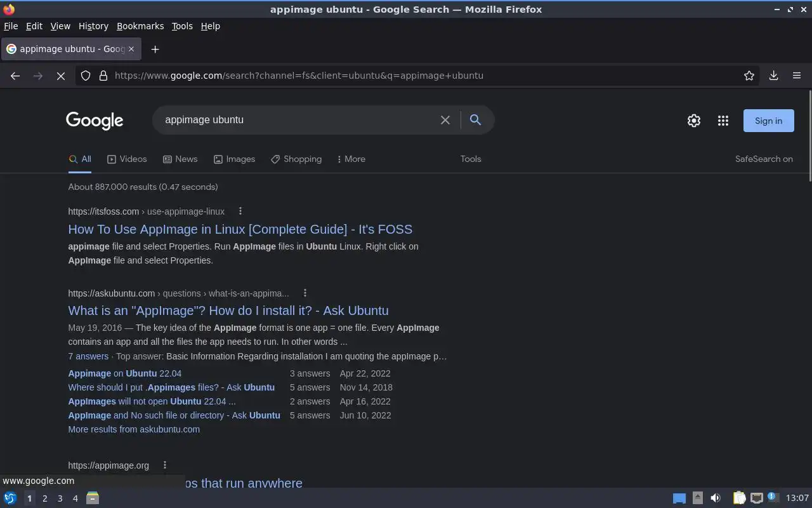Screen dimensions: 812x508
Task: Show desktop using blue panel icon
Action: pyautogui.click(x=679, y=498)
